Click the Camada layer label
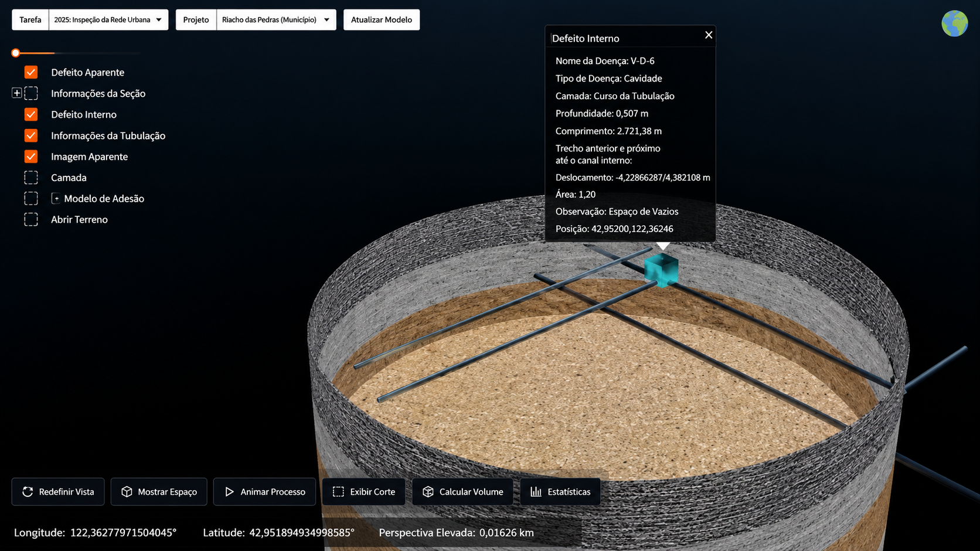The image size is (980, 551). click(69, 178)
